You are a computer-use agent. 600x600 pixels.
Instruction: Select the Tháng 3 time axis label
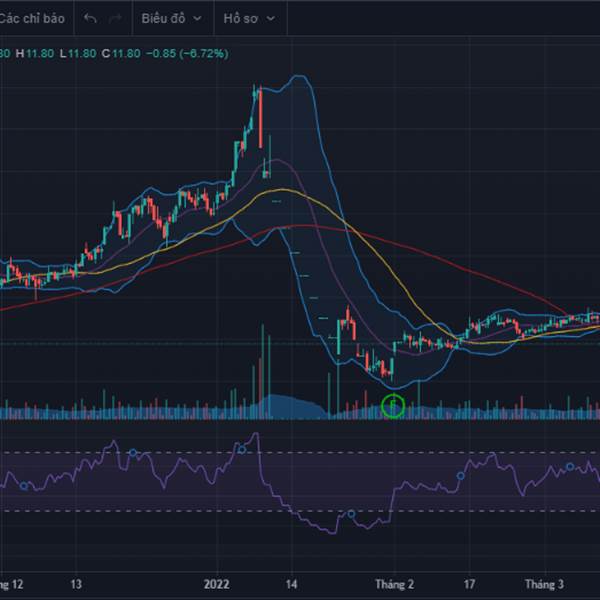pyautogui.click(x=544, y=584)
